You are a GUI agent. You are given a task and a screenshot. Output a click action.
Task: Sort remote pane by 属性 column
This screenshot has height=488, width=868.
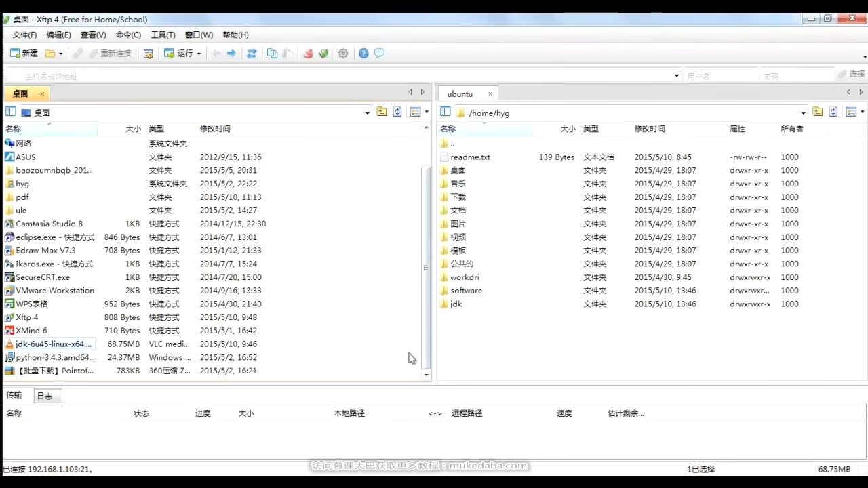pyautogui.click(x=737, y=129)
